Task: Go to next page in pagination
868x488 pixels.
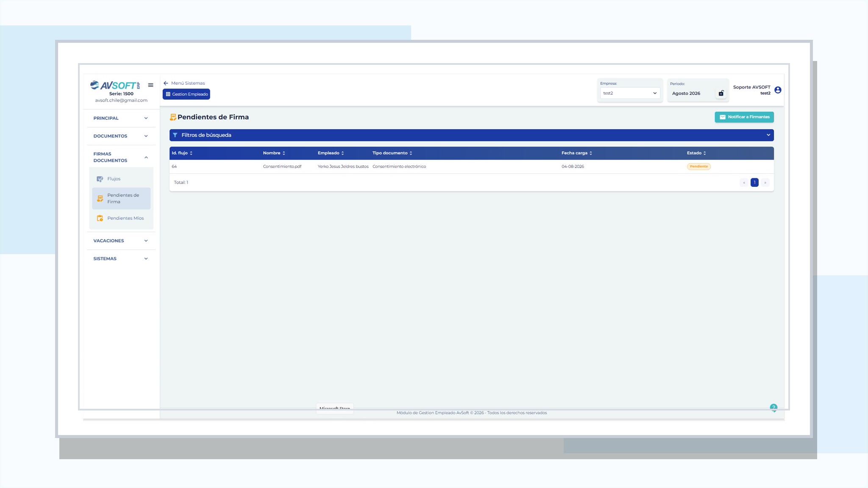Action: (x=765, y=183)
